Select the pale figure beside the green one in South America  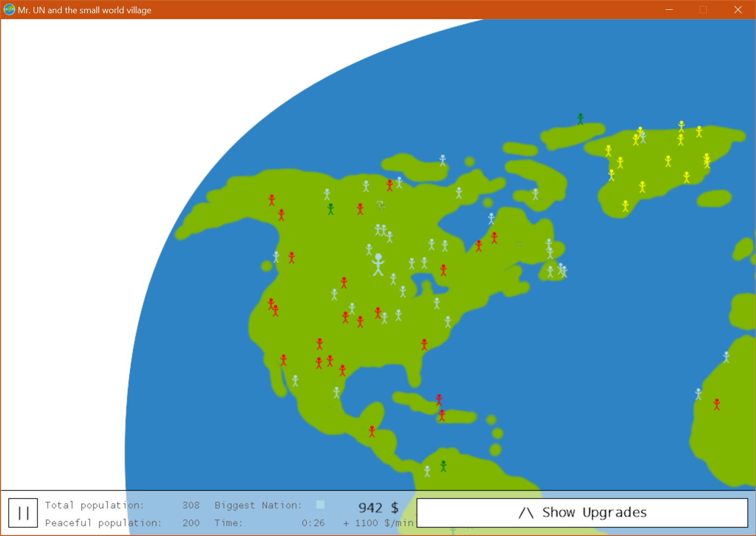[x=427, y=471]
